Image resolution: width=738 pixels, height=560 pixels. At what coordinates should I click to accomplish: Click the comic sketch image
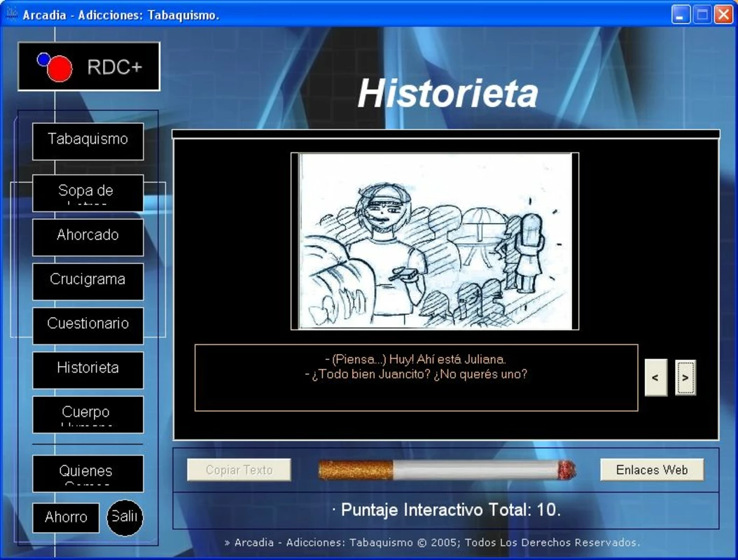point(436,241)
